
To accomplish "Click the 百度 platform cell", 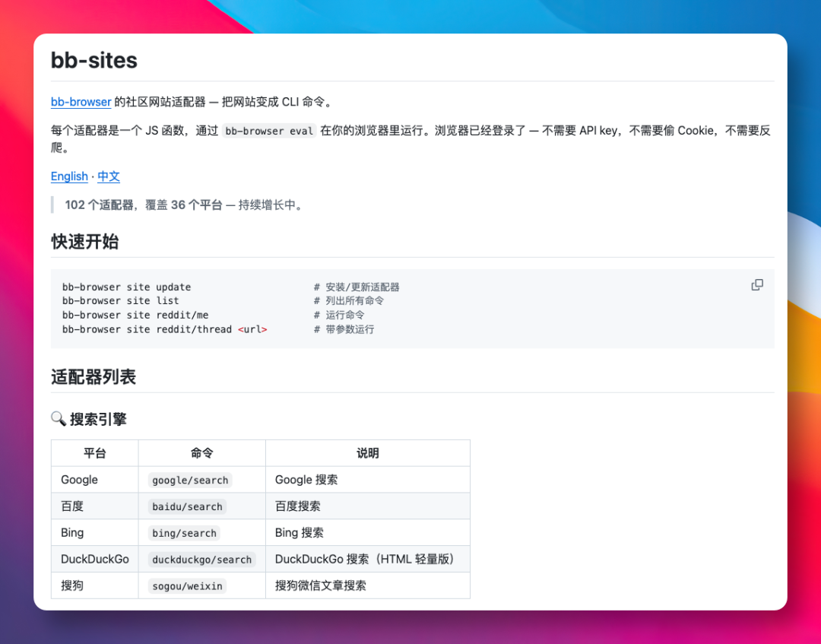I will (x=95, y=506).
